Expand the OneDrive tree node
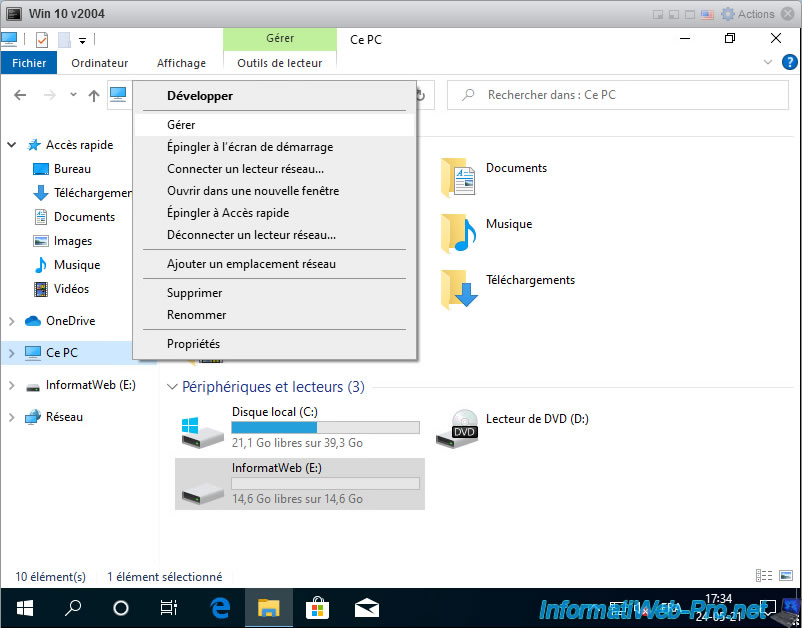 12,321
